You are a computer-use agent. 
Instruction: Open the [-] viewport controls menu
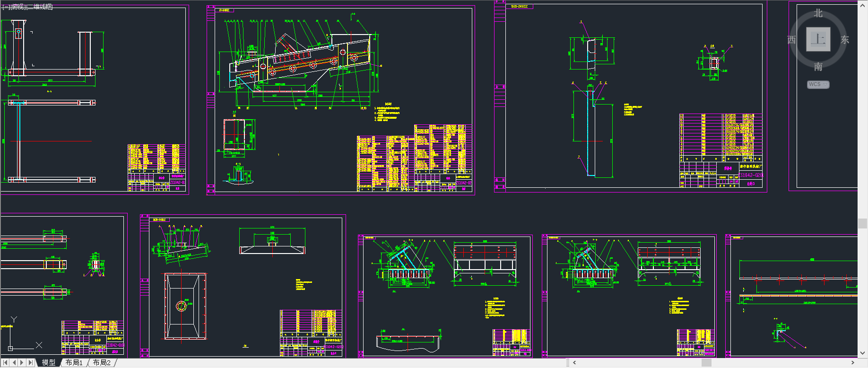tap(5, 7)
